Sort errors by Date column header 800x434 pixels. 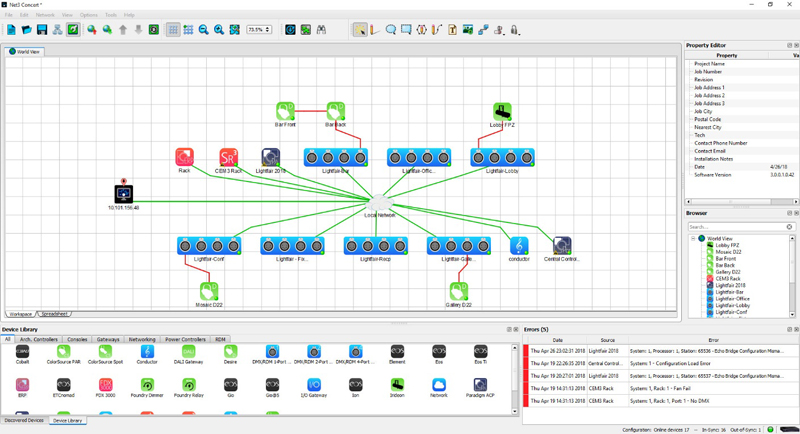[557, 340]
